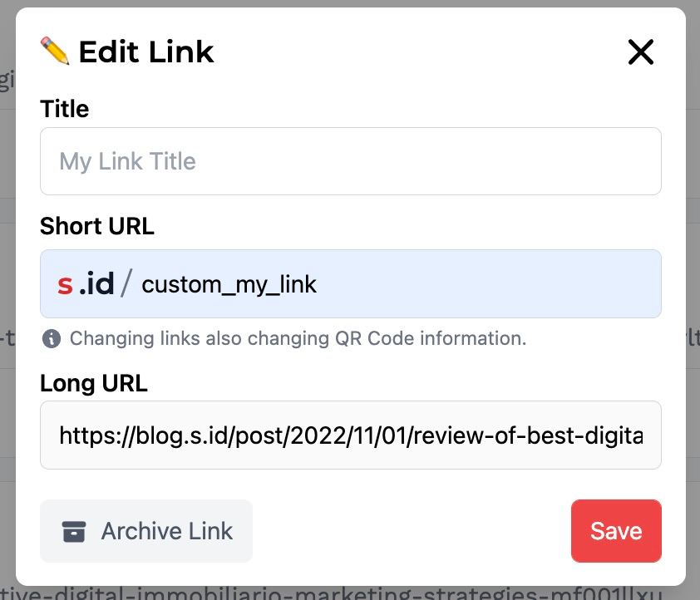The width and height of the screenshot is (700, 600).
Task: Click the X to close the Edit Link dialog
Action: pyautogui.click(x=641, y=52)
